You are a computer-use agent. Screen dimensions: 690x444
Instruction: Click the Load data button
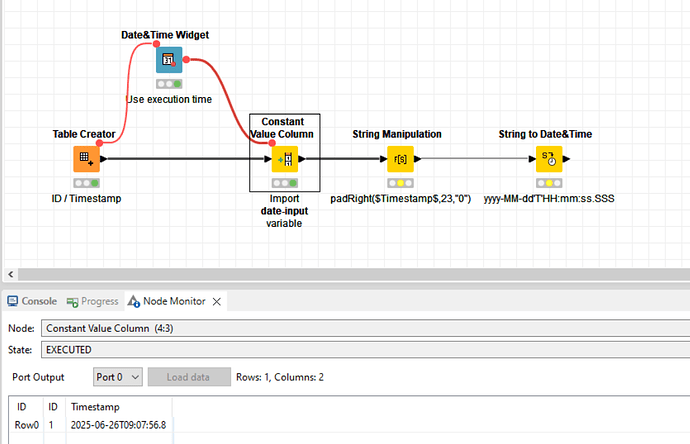[x=189, y=377]
